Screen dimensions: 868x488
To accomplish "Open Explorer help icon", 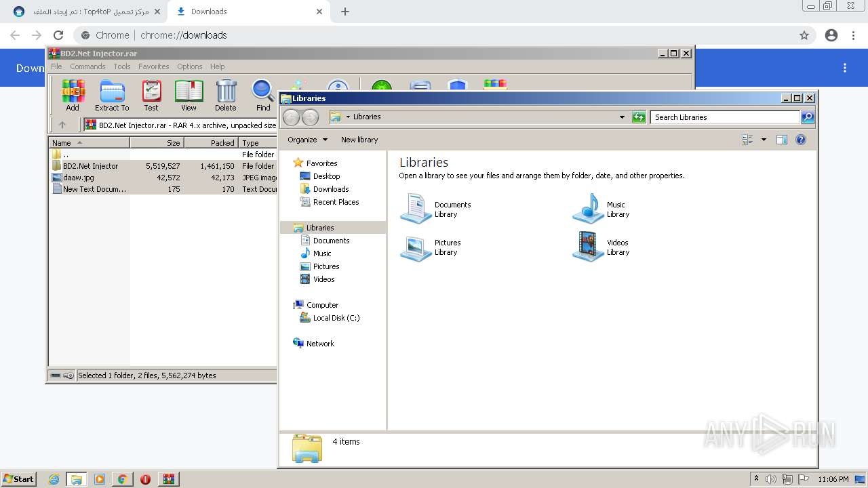I will [801, 140].
